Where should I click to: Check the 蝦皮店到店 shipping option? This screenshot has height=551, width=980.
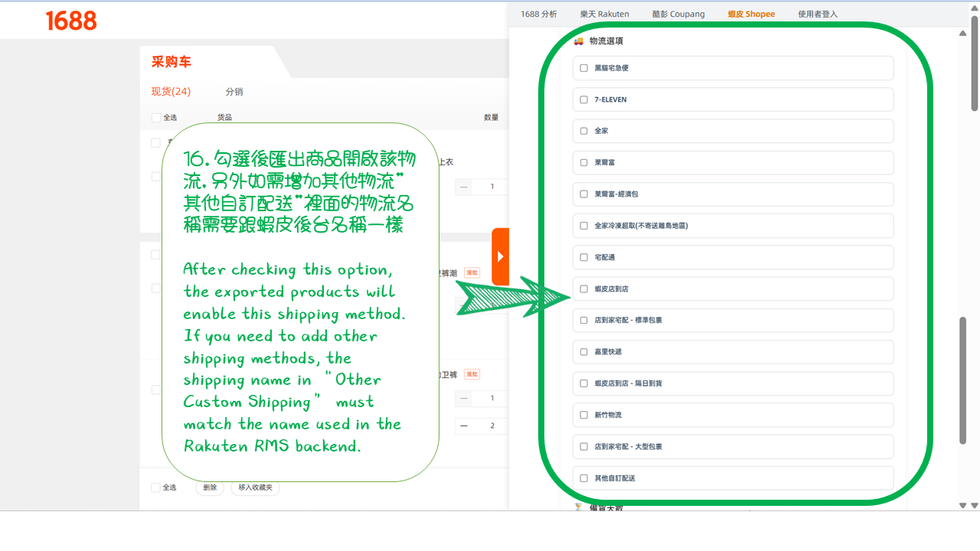(x=583, y=289)
